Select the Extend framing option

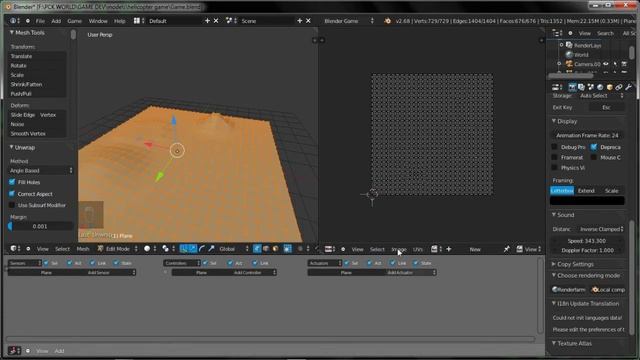point(587,191)
